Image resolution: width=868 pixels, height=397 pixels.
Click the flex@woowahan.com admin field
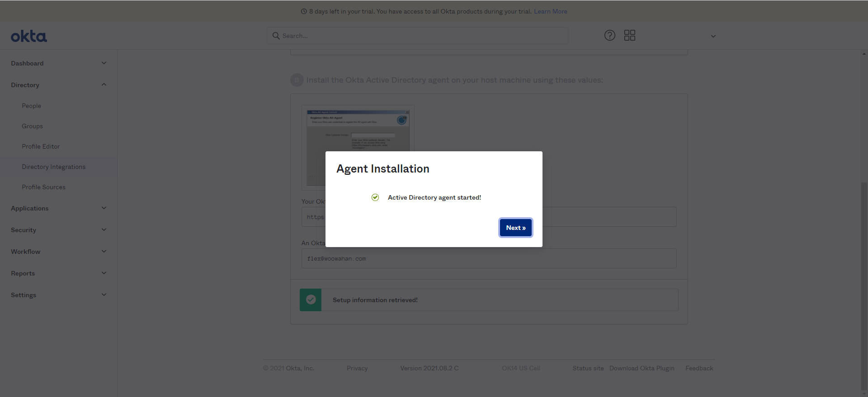(x=489, y=258)
